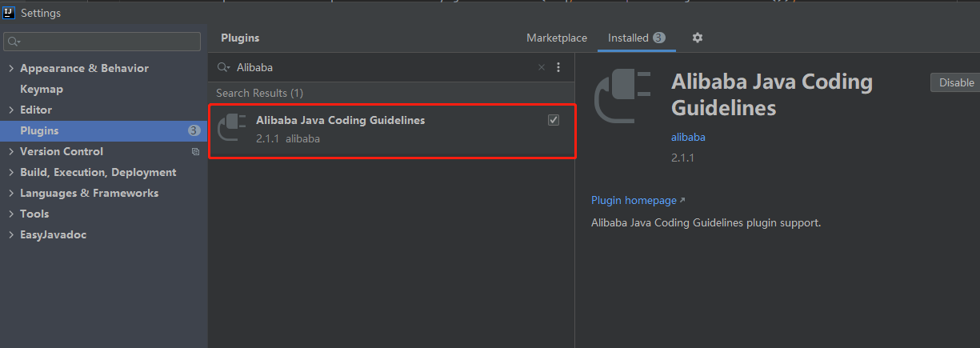
Task: Expand the EasyJavadoc settings node
Action: [x=10, y=234]
